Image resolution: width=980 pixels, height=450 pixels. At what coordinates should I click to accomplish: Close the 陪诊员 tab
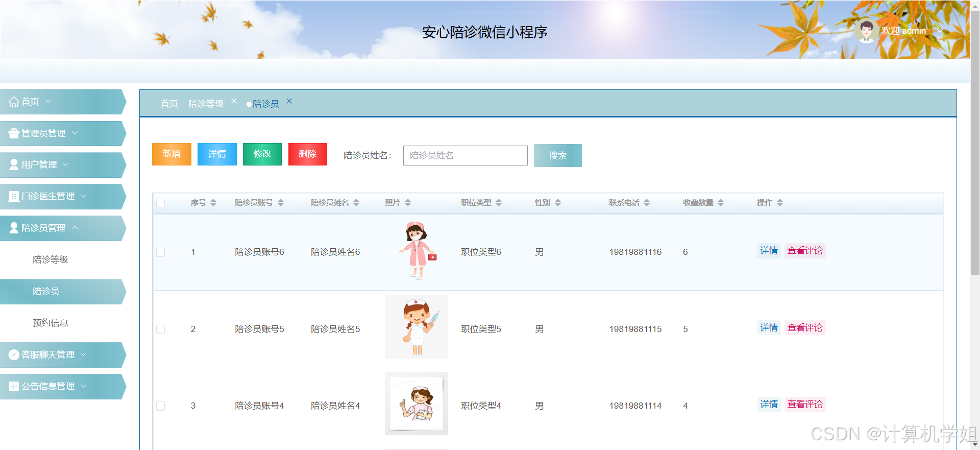point(289,101)
